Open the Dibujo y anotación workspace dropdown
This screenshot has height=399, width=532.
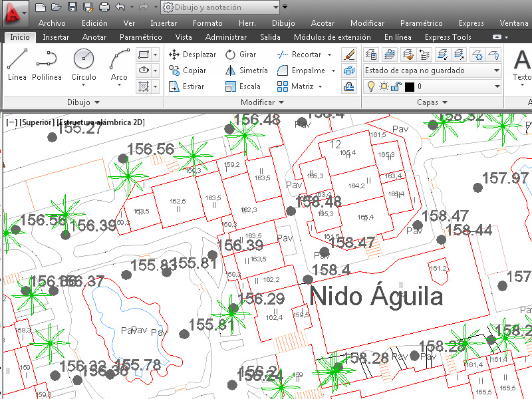[x=220, y=7]
